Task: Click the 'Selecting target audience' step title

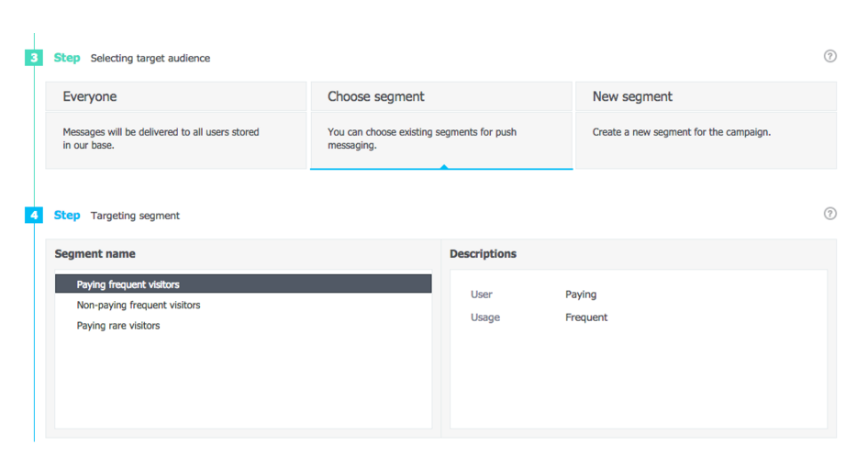Action: [x=150, y=58]
